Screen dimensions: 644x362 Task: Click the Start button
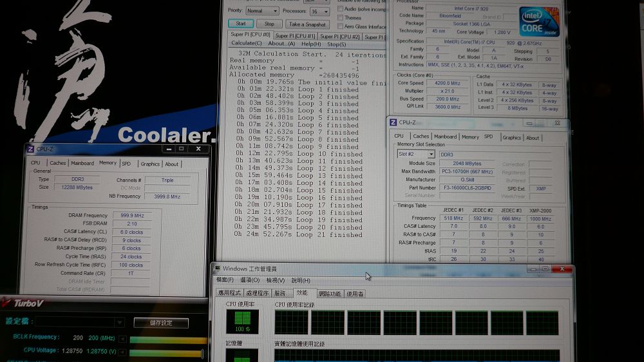pos(241,23)
